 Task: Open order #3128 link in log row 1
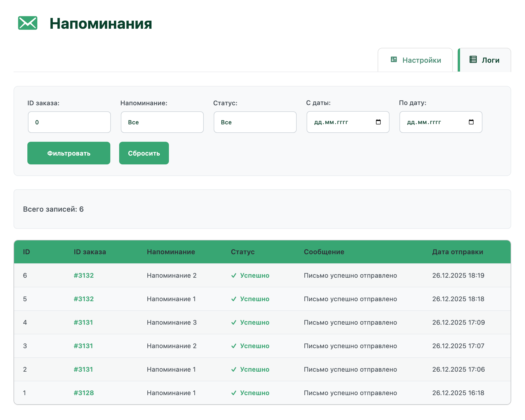click(84, 393)
